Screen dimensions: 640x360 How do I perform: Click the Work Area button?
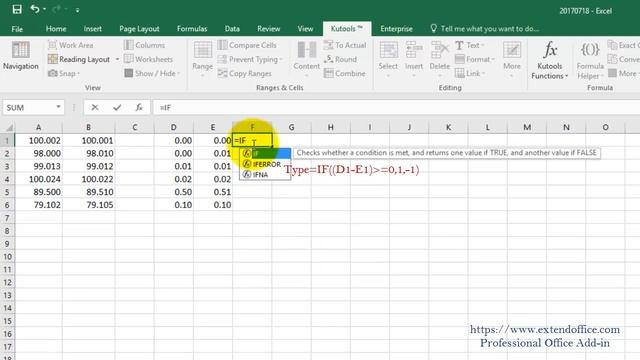[71, 45]
